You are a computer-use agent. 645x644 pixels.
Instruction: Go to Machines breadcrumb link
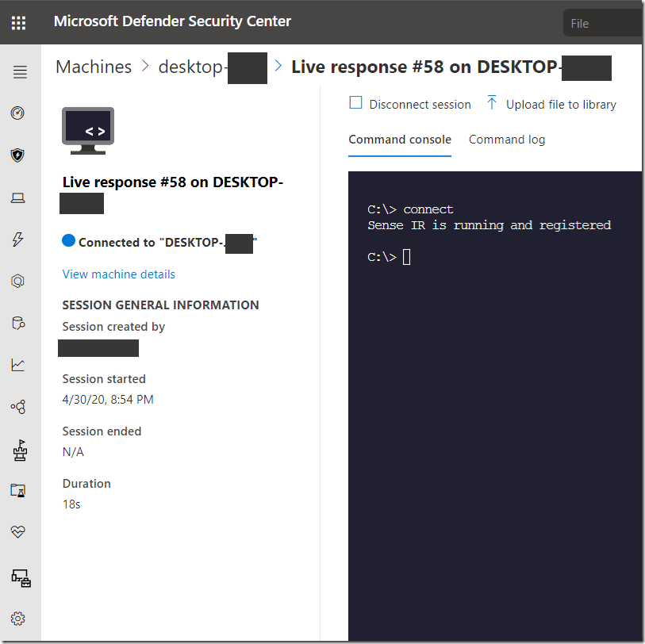[94, 67]
